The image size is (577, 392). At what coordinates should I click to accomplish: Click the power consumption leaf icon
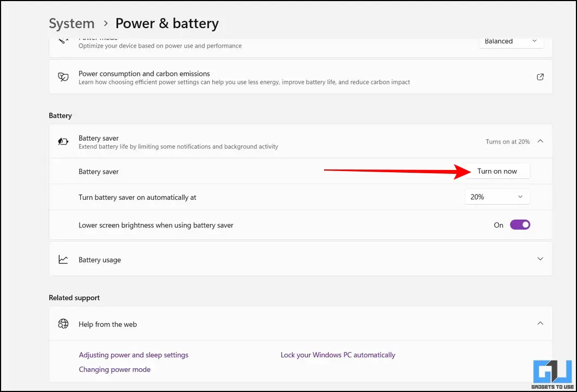63,77
